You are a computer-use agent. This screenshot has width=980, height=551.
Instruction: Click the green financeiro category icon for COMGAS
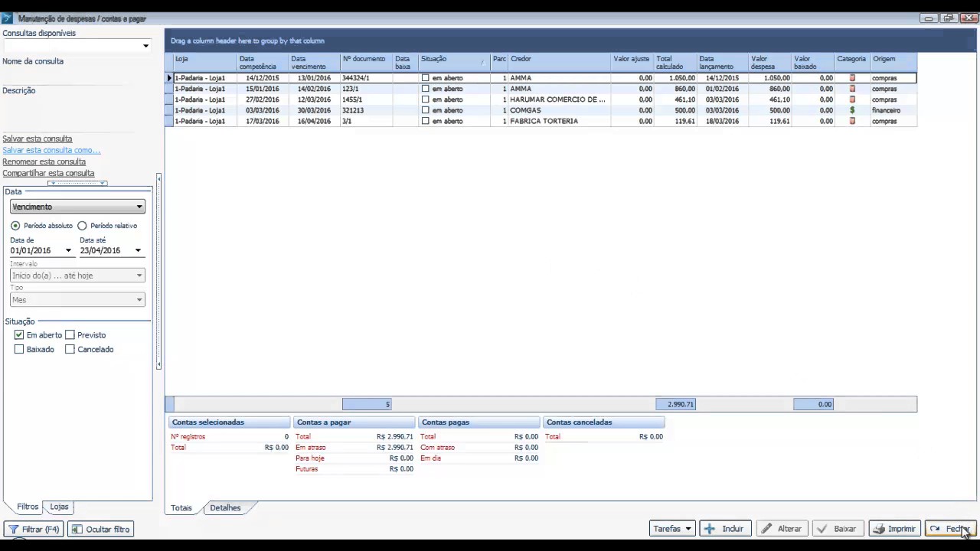(x=852, y=110)
